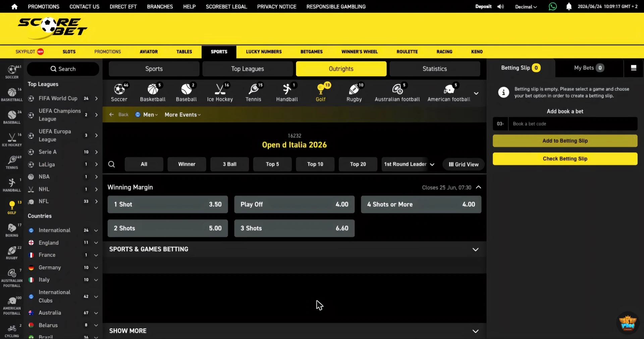This screenshot has width=644, height=339.
Task: Open the Sky Pilot floating badge
Action: pos(628,323)
